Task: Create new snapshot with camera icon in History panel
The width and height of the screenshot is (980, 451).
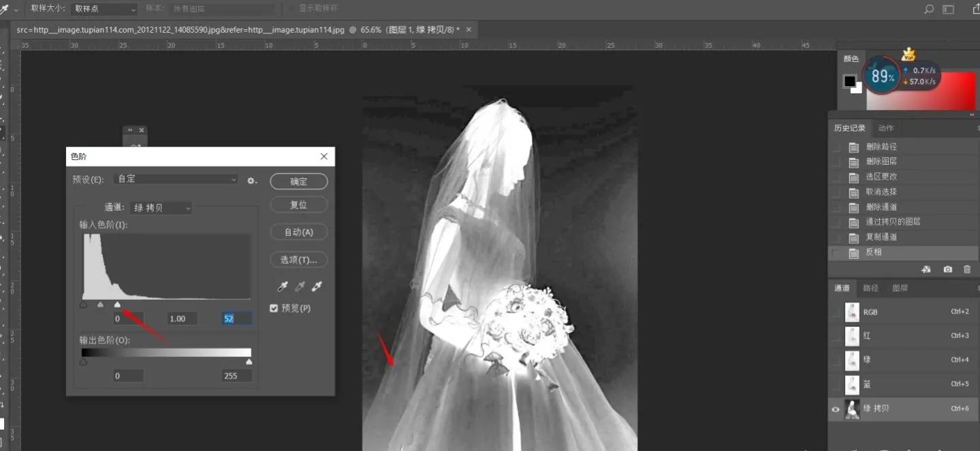Action: click(947, 269)
